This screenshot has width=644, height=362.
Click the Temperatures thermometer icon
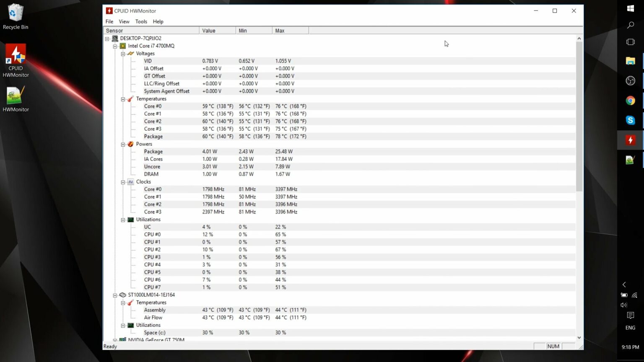[130, 98]
